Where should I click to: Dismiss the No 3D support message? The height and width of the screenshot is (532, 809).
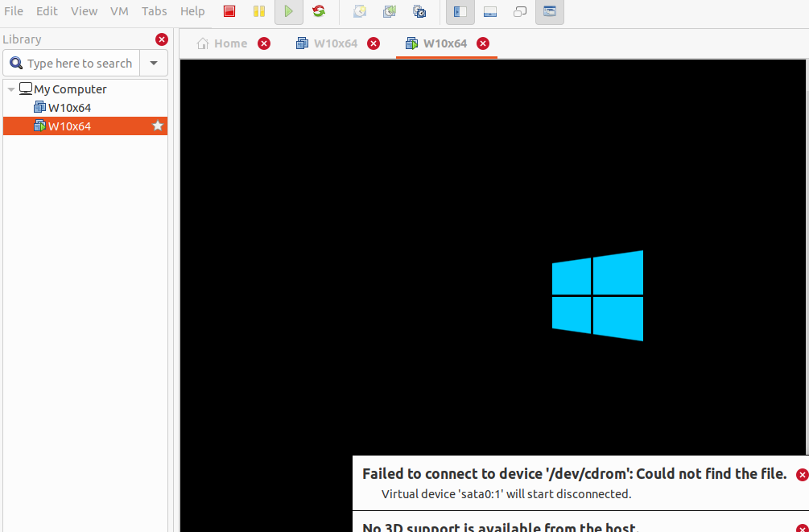tap(803, 528)
